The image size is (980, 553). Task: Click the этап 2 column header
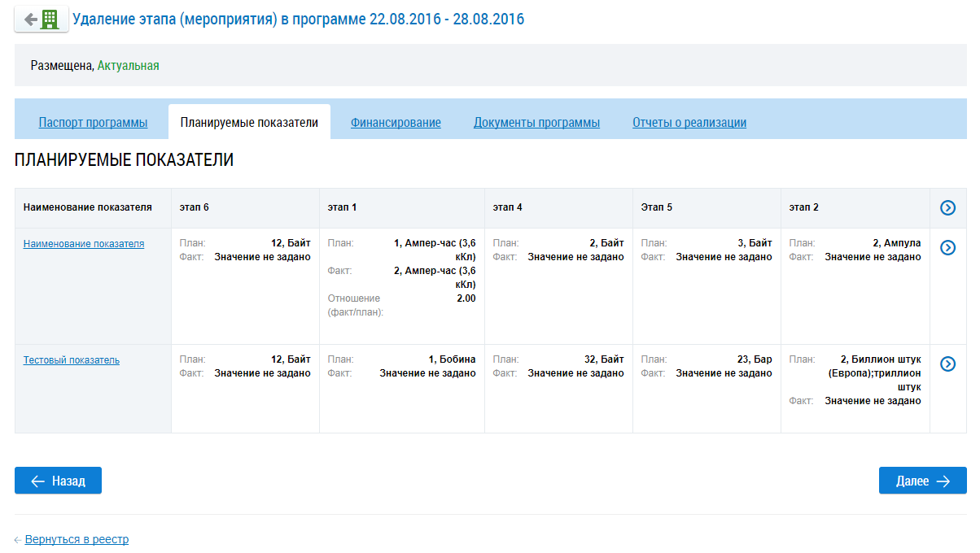(x=804, y=207)
